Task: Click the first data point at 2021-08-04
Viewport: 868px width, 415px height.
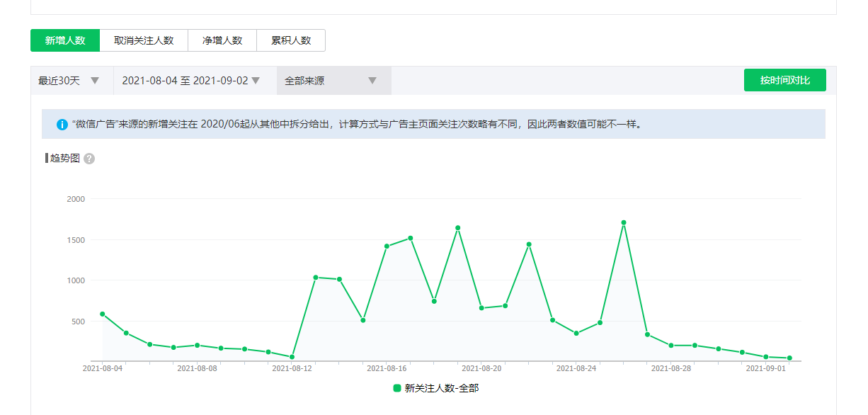Action: click(103, 314)
